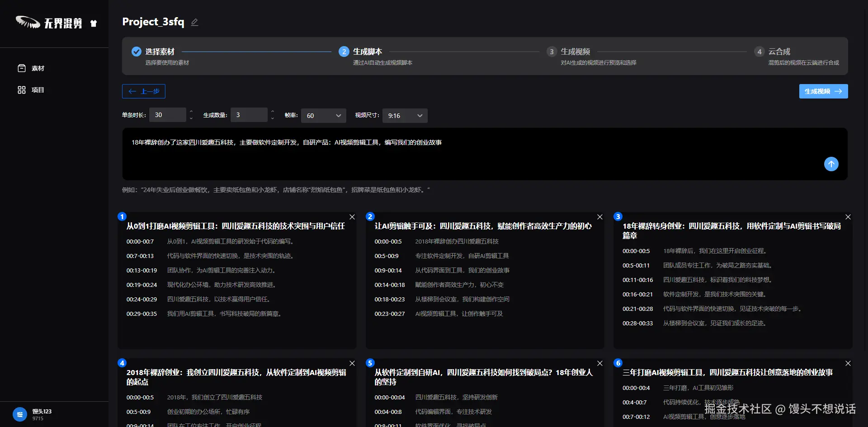Close script card 4
The width and height of the screenshot is (868, 427).
tap(352, 363)
